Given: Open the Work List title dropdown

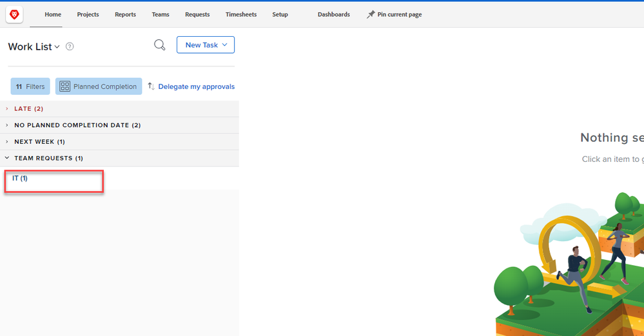Looking at the screenshot, I should tap(34, 46).
